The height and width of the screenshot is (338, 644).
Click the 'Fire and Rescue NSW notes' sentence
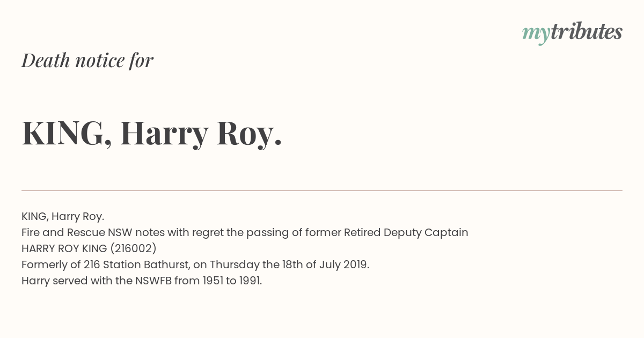tap(245, 232)
